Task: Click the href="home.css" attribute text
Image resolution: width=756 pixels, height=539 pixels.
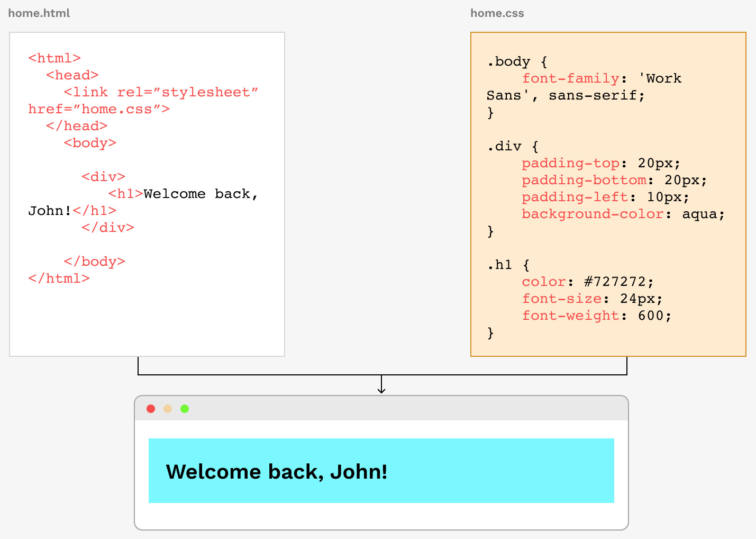Action: 98,109
